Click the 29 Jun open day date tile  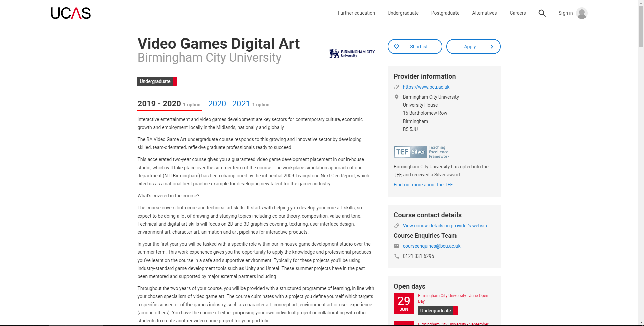click(404, 303)
